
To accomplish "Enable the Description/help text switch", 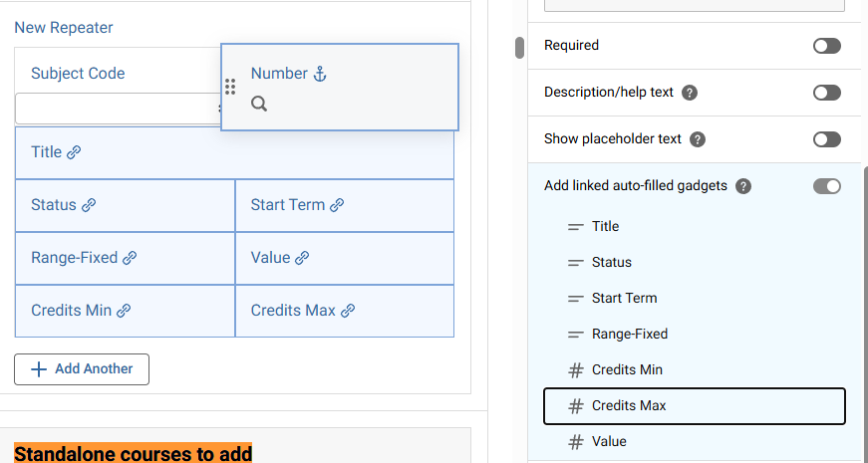I will [x=827, y=93].
